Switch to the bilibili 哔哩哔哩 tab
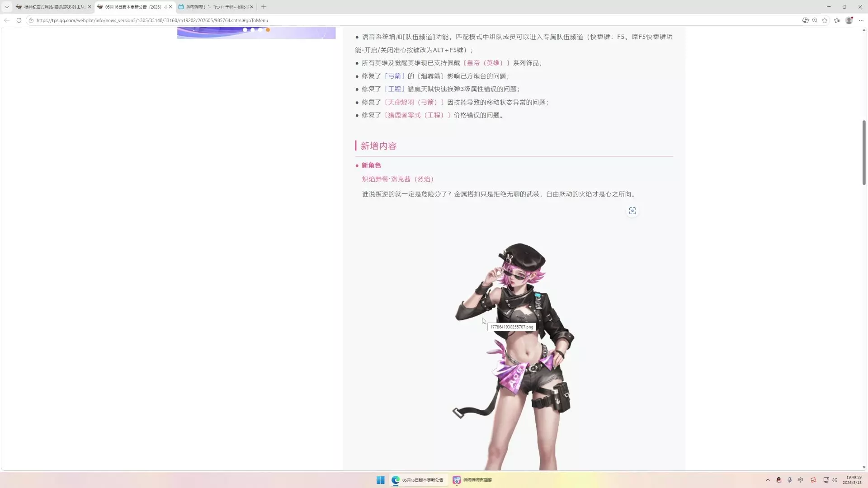This screenshot has height=488, width=868. tap(216, 7)
